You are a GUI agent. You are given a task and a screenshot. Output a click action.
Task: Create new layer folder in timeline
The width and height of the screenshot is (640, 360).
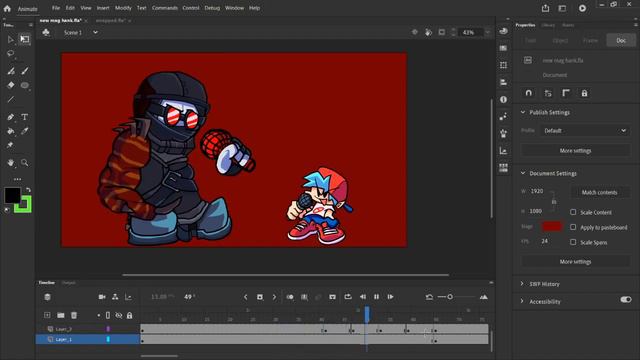pos(61,315)
